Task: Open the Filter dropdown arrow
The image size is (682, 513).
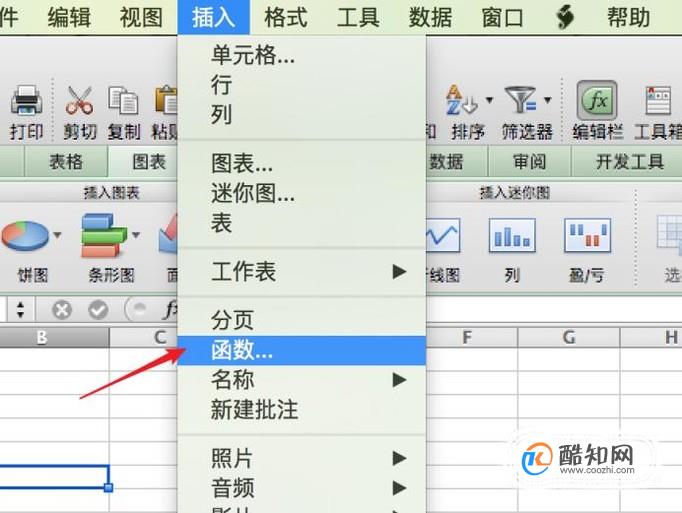Action: pos(548,100)
